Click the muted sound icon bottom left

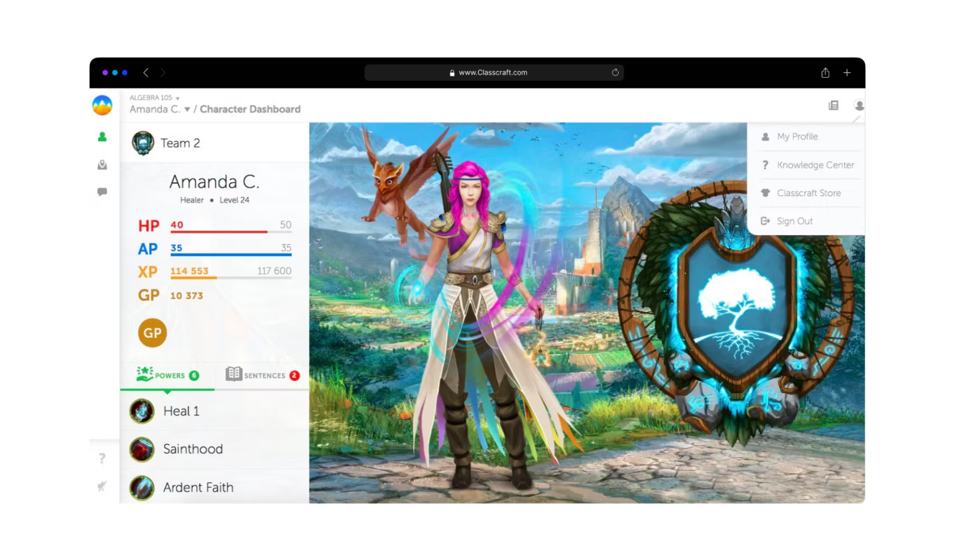102,486
